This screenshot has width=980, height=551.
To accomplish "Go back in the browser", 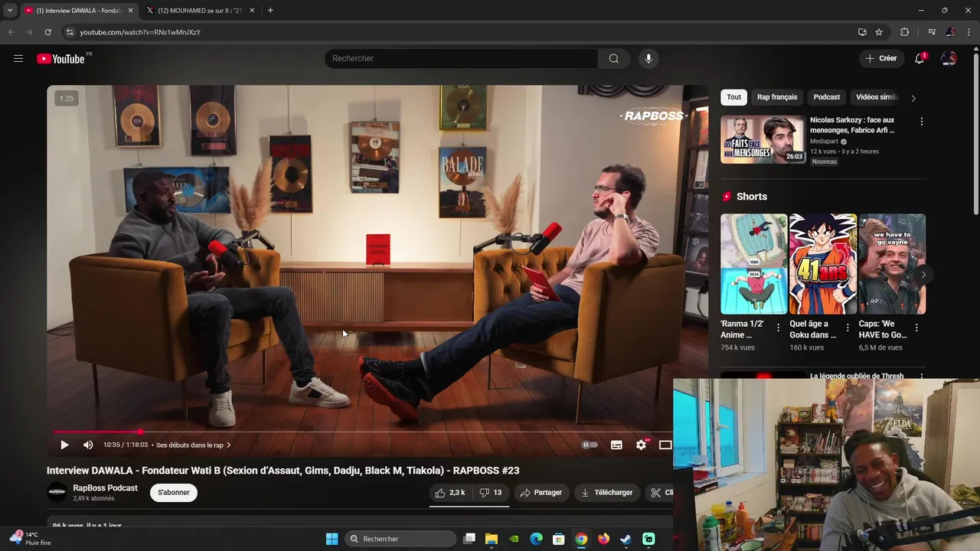I will [x=11, y=32].
